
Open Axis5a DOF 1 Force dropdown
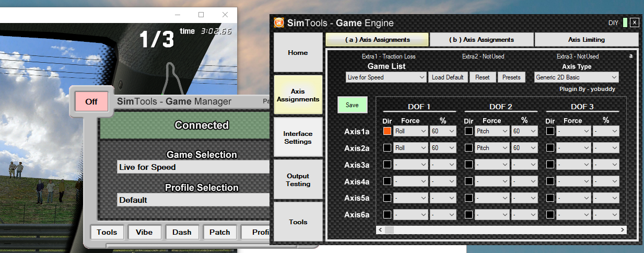click(x=411, y=198)
